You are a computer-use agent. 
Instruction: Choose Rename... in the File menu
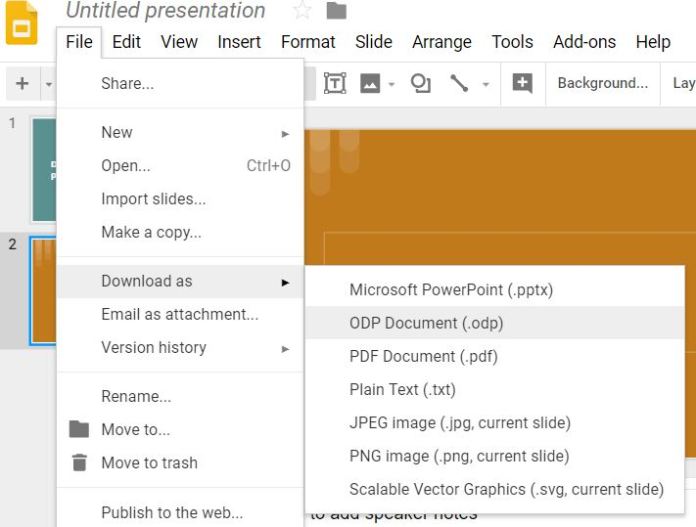coord(180,396)
